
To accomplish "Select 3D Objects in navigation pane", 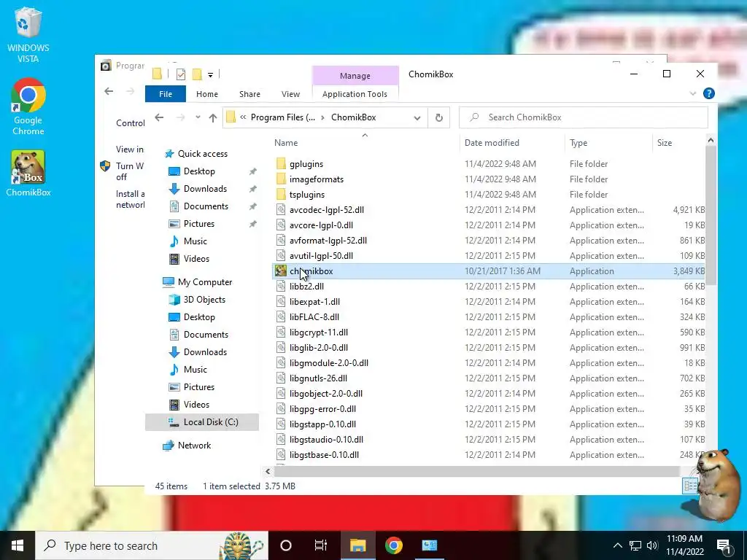I will (204, 300).
